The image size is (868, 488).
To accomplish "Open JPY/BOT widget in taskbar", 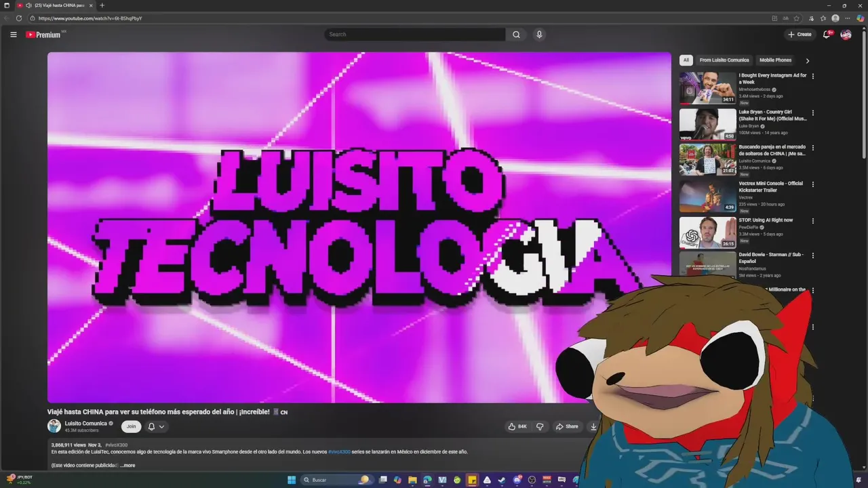I will (19, 480).
